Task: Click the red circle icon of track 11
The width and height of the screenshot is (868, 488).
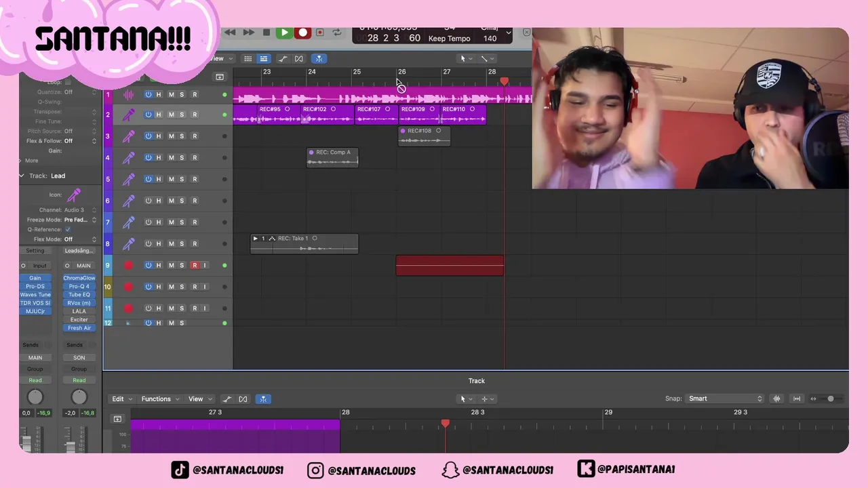Action: (x=128, y=308)
